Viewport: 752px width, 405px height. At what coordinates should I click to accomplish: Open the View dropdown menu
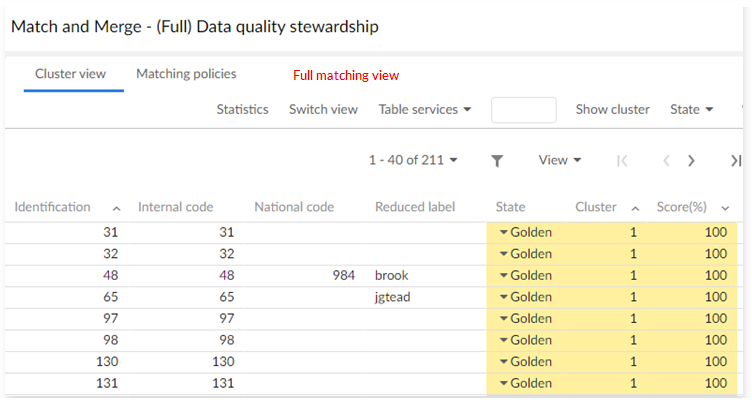(x=559, y=160)
